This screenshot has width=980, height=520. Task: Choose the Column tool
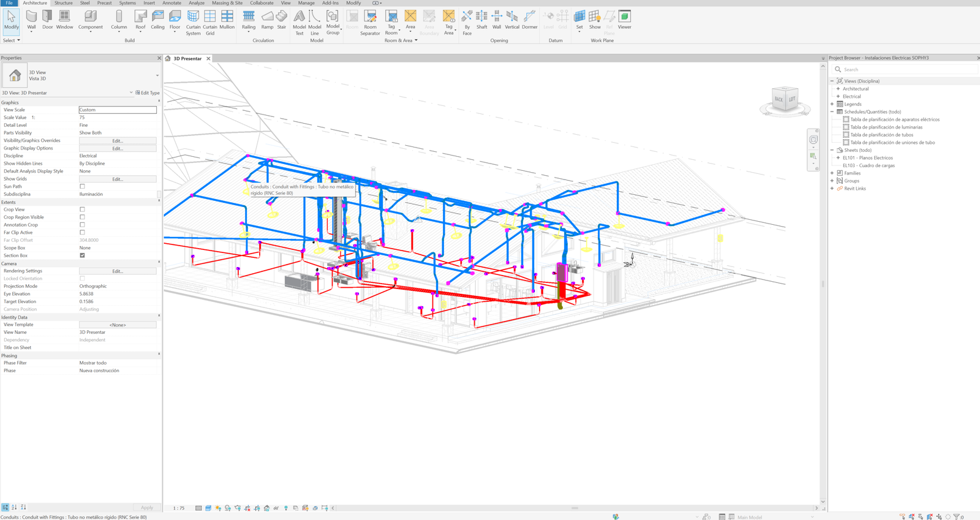point(119,20)
